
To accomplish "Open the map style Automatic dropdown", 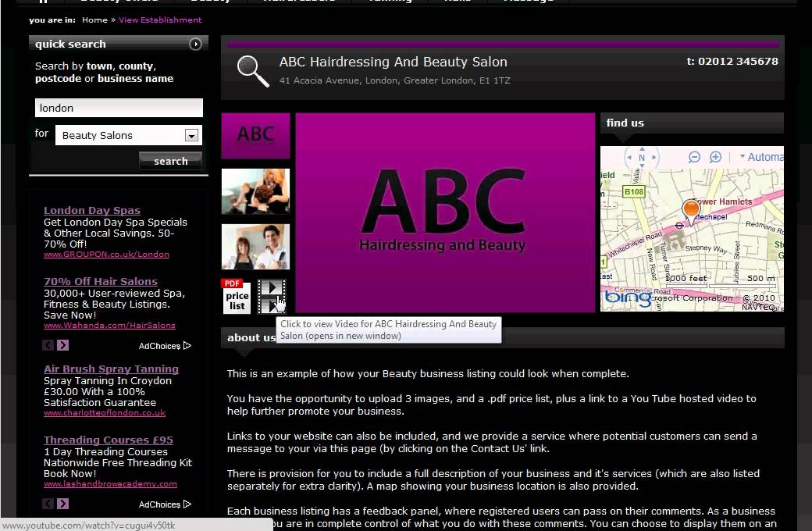I will (x=761, y=156).
